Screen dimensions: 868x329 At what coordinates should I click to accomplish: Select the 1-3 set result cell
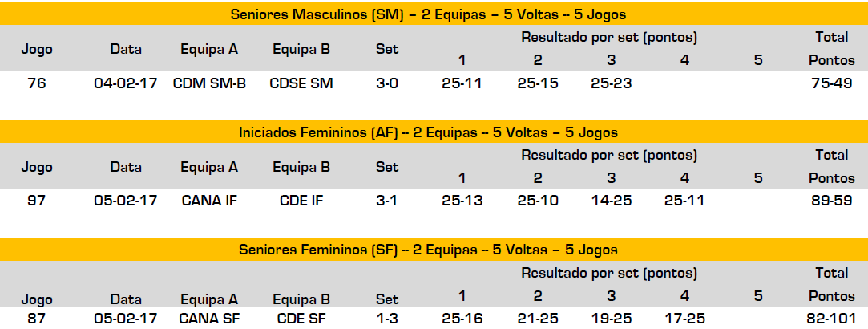click(387, 319)
